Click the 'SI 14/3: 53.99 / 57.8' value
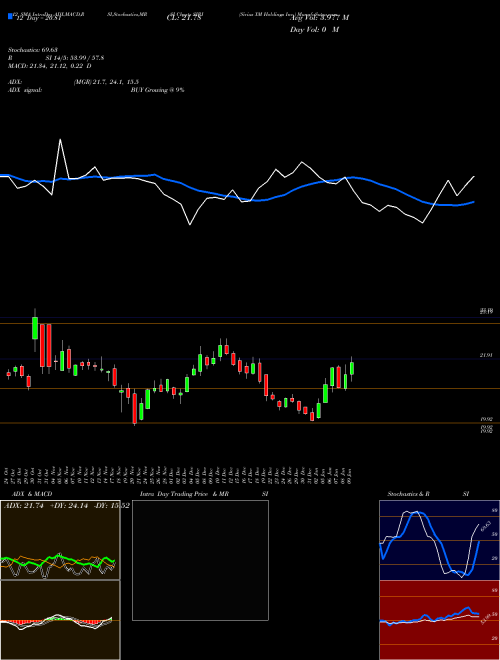Image resolution: width=500 pixels, height=660 pixels. (75, 58)
